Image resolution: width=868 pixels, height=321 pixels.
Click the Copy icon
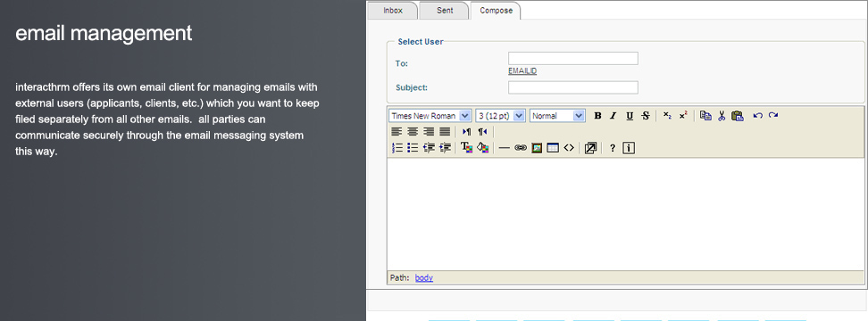pyautogui.click(x=705, y=116)
